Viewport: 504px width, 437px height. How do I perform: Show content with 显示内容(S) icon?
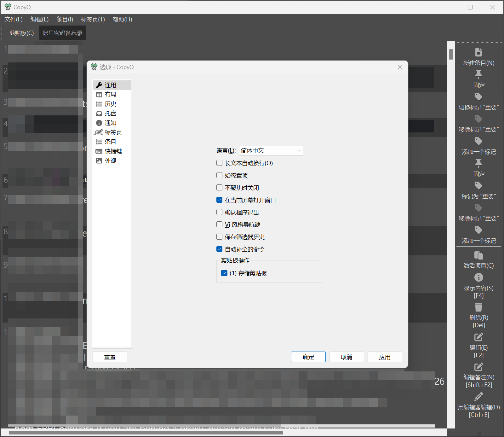point(478,277)
